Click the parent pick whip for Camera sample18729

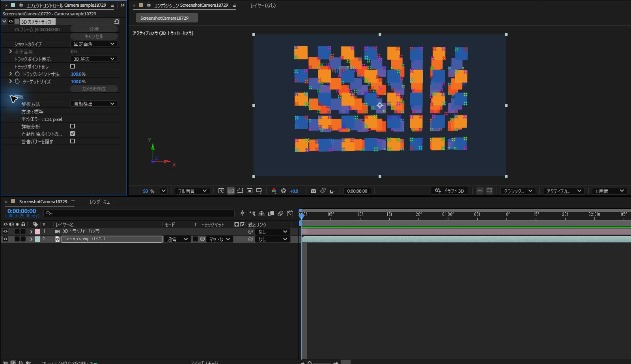(x=250, y=239)
